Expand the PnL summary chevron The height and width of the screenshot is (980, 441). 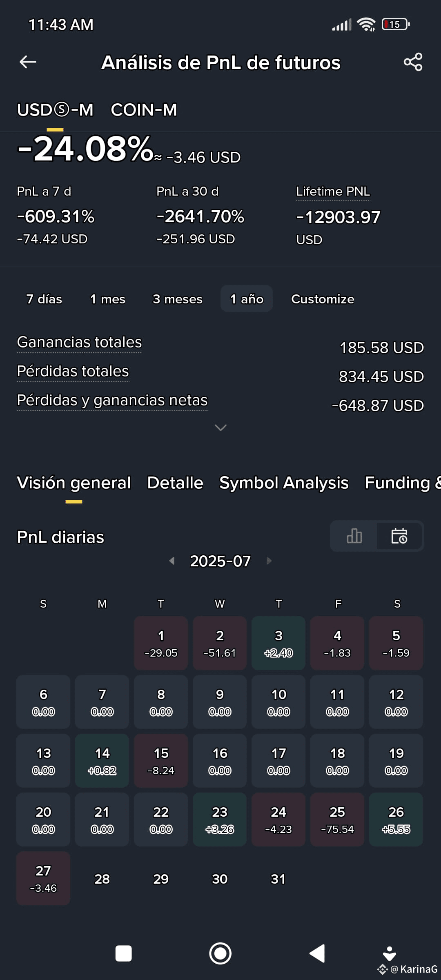(x=220, y=428)
